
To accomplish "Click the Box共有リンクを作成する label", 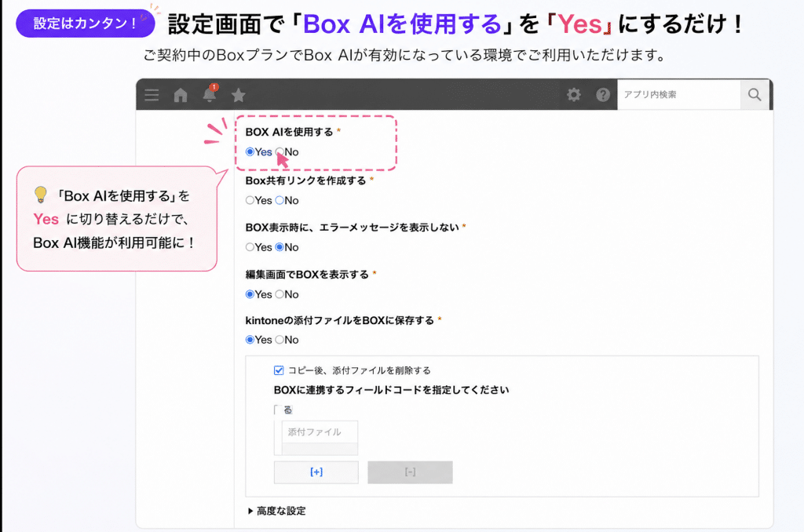I will tap(305, 180).
